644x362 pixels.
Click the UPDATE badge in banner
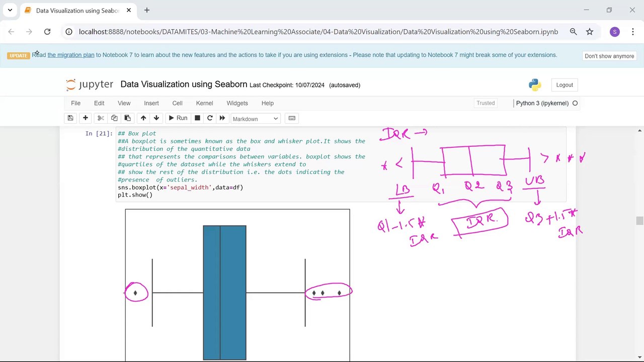tap(19, 55)
